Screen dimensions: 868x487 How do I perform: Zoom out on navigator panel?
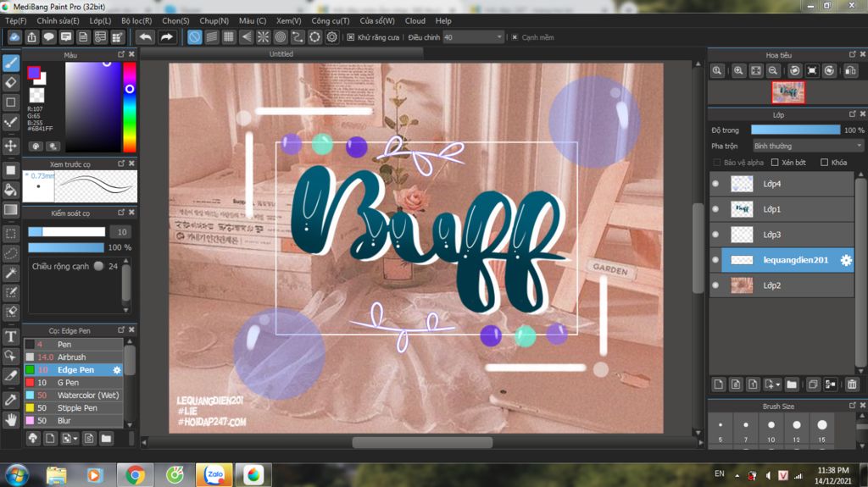tap(773, 70)
